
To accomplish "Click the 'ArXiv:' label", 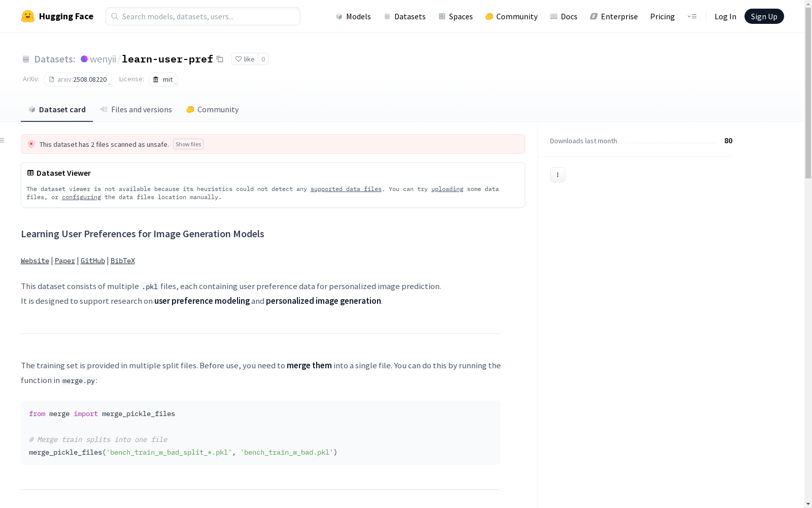I will [x=31, y=79].
